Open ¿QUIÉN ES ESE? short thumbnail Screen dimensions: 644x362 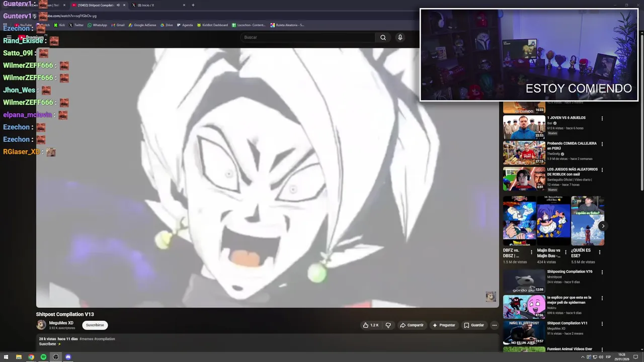[x=588, y=221]
